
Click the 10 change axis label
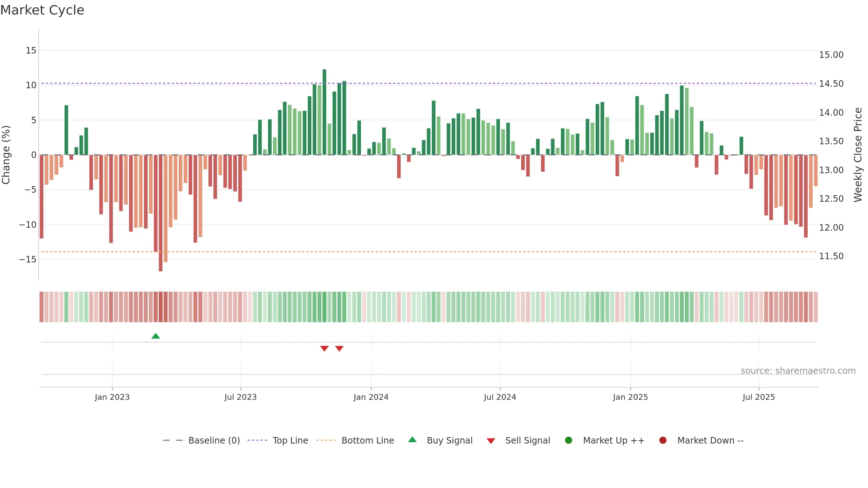click(31, 85)
